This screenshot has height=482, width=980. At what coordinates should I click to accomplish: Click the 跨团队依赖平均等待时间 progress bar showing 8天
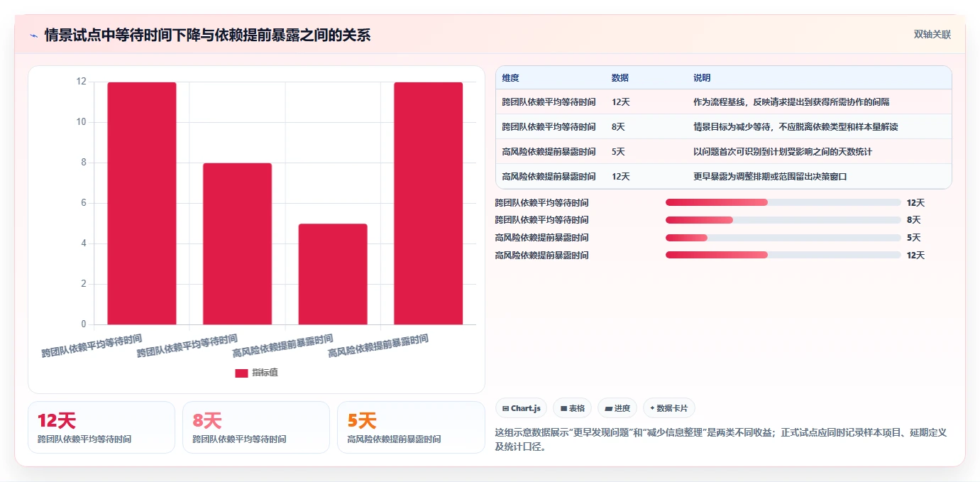783,220
